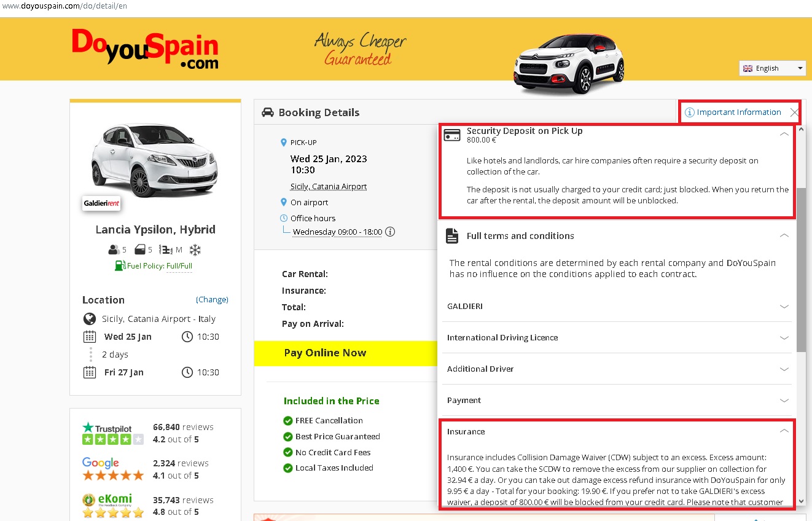Viewport: 812px width, 521px height.
Task: Click the calendar icon for Fri 27 Jan
Action: tap(90, 372)
